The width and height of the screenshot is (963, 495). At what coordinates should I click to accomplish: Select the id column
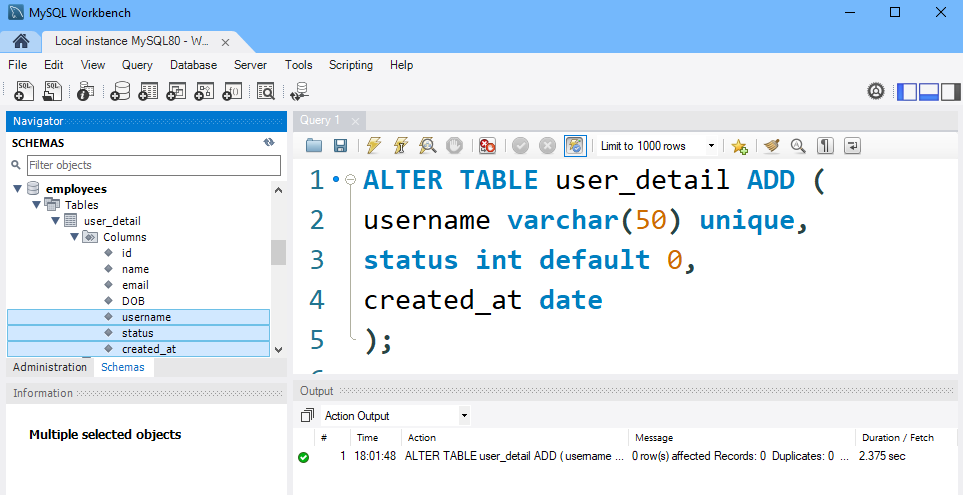click(127, 253)
